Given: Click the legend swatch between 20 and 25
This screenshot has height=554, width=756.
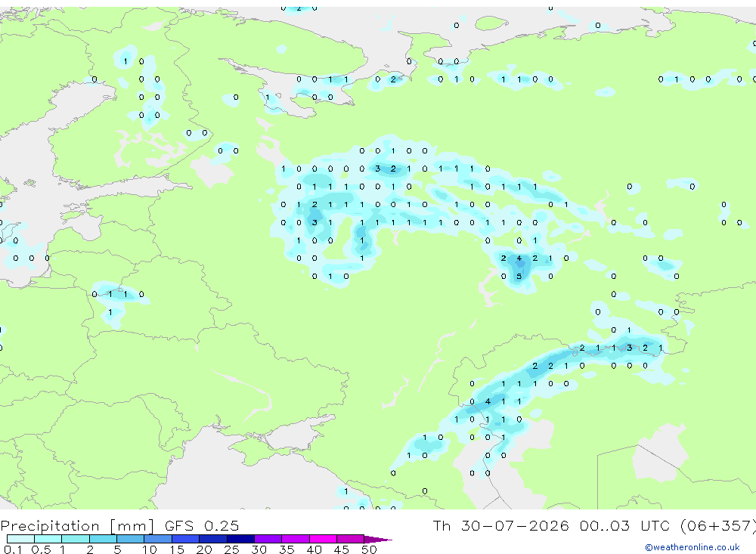Looking at the screenshot, I should pyautogui.click(x=213, y=539).
